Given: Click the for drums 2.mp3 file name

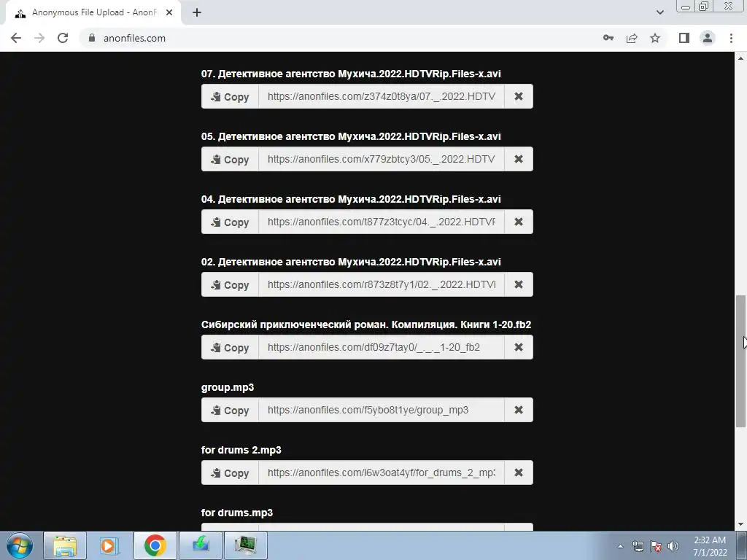Looking at the screenshot, I should pyautogui.click(x=241, y=450).
